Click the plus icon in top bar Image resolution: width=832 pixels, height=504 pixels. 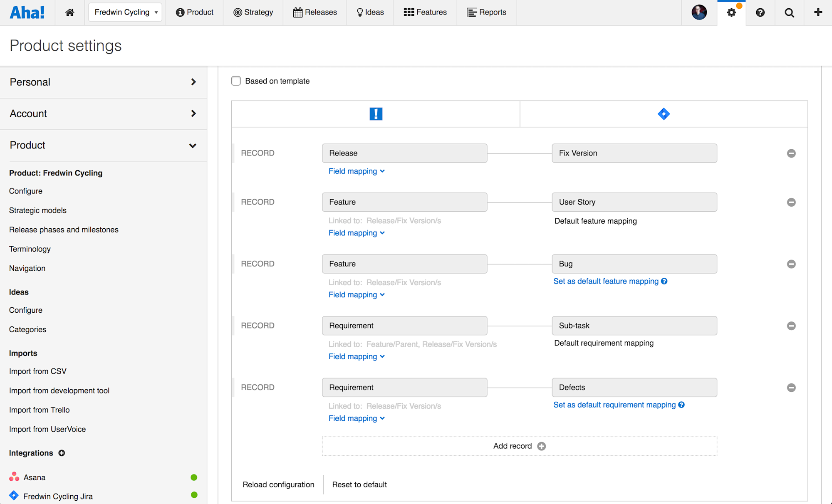[818, 12]
